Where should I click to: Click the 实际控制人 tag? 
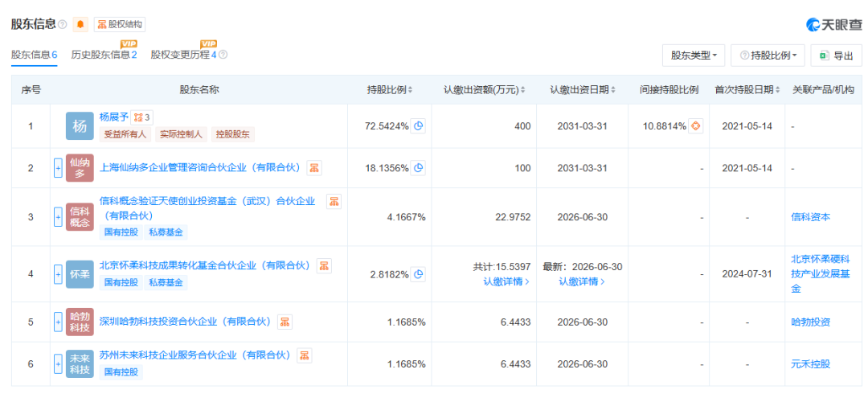[181, 133]
